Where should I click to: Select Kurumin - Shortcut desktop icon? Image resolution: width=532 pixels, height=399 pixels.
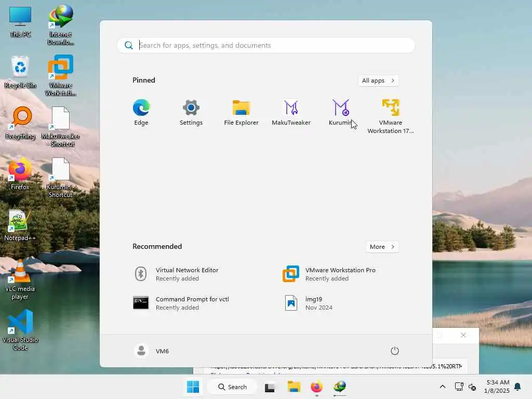pyautogui.click(x=61, y=178)
